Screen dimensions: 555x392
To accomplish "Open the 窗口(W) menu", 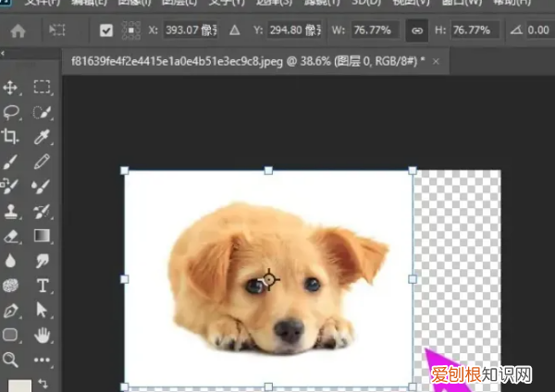I will tap(462, 3).
